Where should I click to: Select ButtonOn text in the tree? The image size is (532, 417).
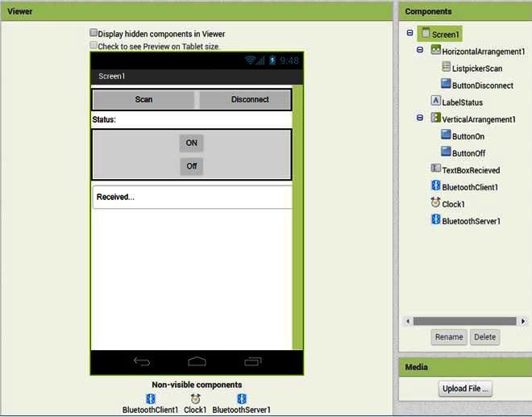[x=468, y=136]
